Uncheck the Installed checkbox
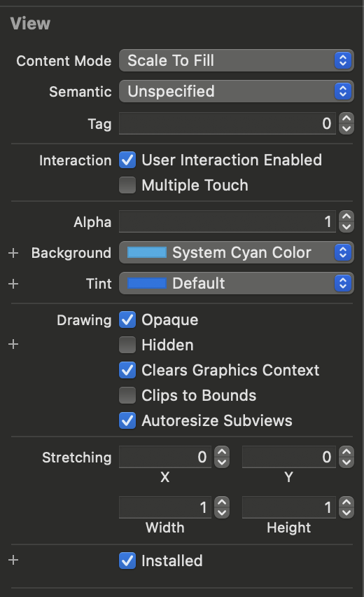Image resolution: width=364 pixels, height=597 pixels. (127, 561)
